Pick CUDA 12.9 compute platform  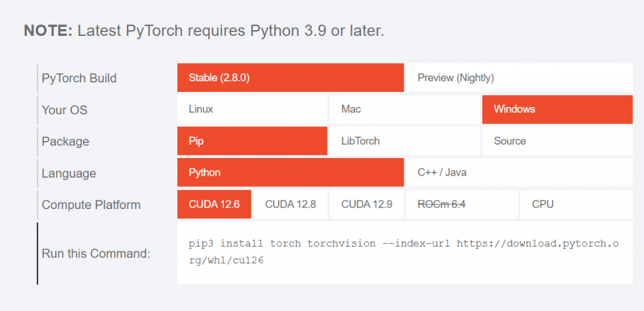[x=366, y=205]
